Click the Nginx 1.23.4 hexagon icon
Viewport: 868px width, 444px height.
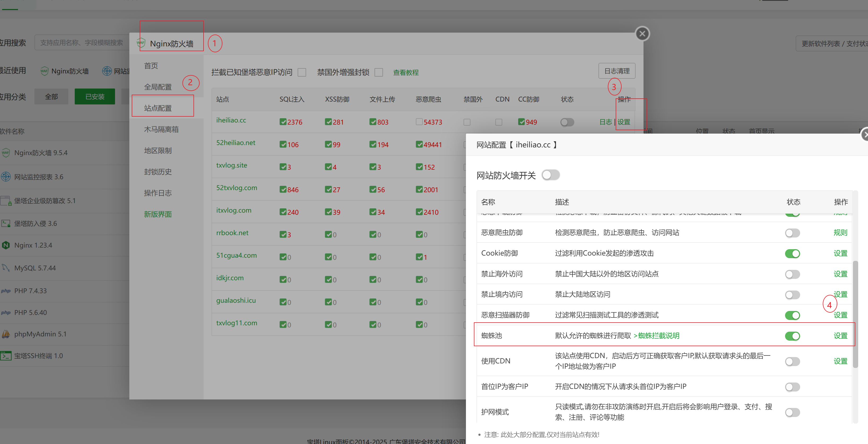[6, 245]
